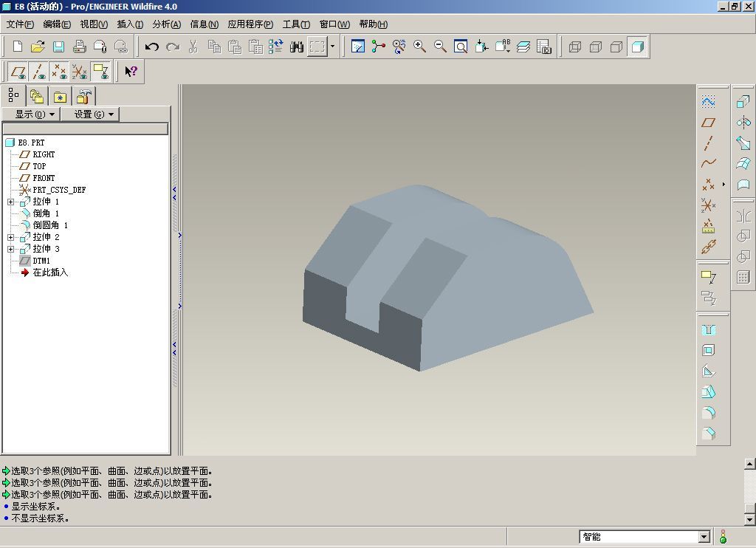
Task: Click the regenerate model icon
Action: point(276,47)
